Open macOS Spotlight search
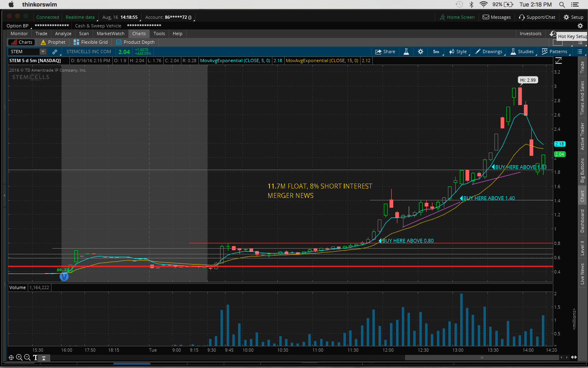 pos(562,4)
